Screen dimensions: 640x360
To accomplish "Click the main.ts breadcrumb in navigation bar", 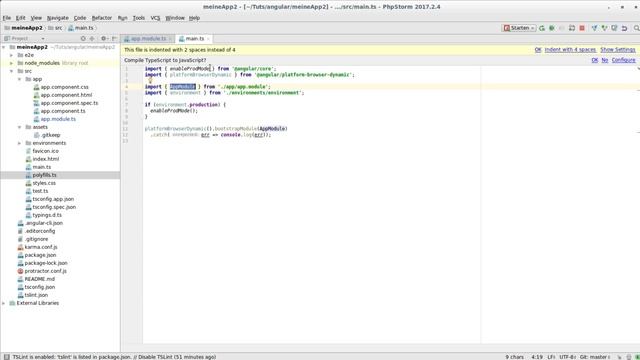I will 81,28.
